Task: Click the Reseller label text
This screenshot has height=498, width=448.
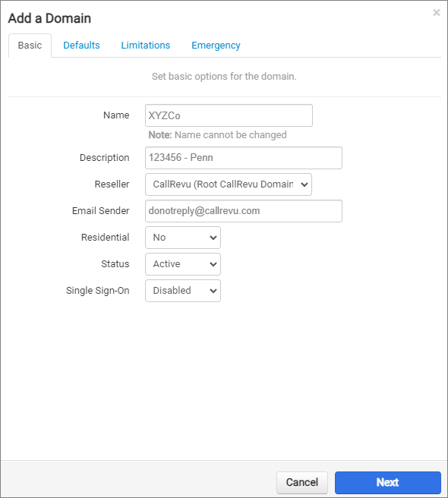Action: [x=112, y=184]
